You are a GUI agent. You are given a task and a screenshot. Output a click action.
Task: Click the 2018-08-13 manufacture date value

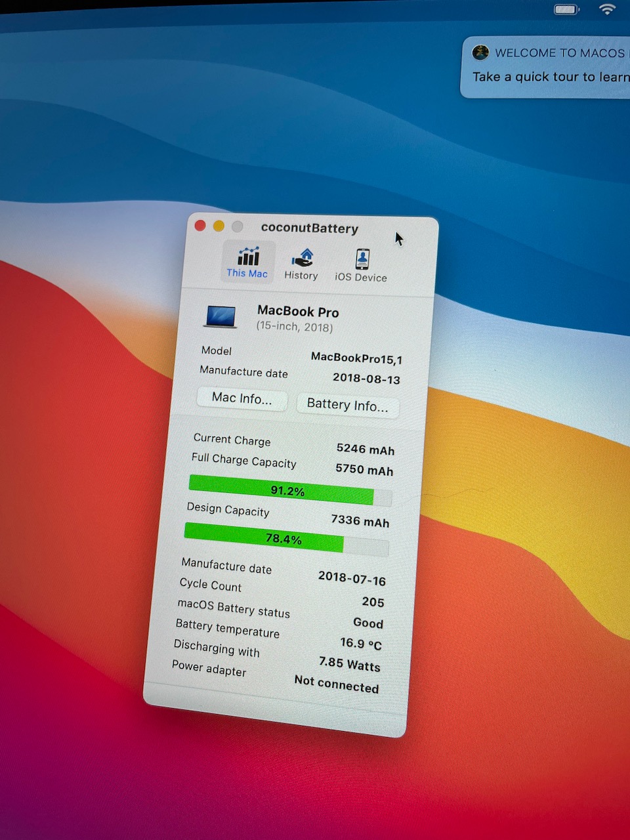(x=366, y=378)
